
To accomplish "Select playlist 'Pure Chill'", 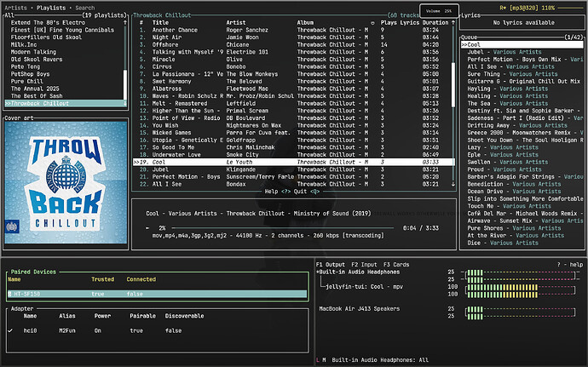I will [x=26, y=81].
